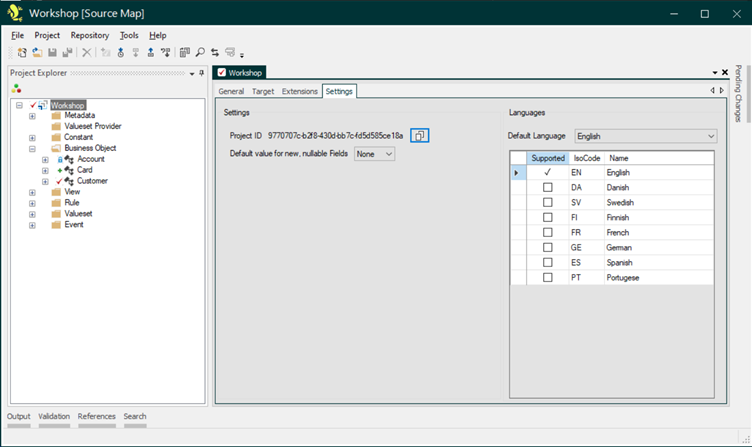The height and width of the screenshot is (447, 752).
Task: Switch to the Extensions tab
Action: 299,91
